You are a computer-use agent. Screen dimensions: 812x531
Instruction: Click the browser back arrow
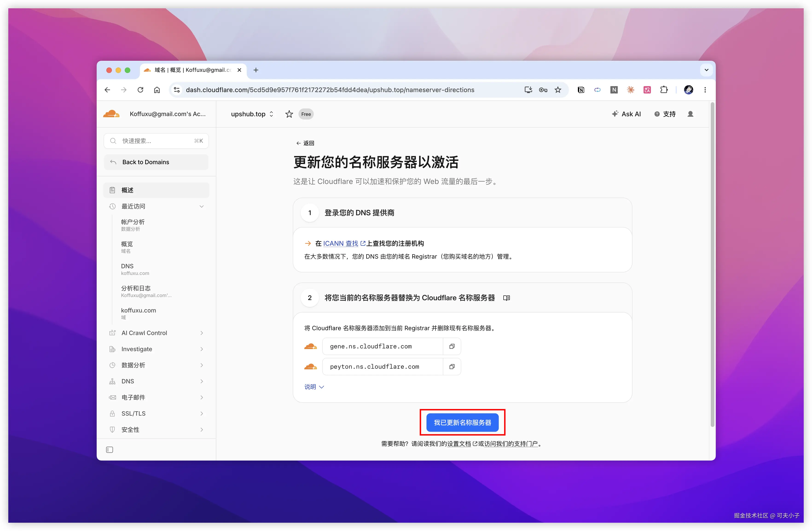coord(107,90)
